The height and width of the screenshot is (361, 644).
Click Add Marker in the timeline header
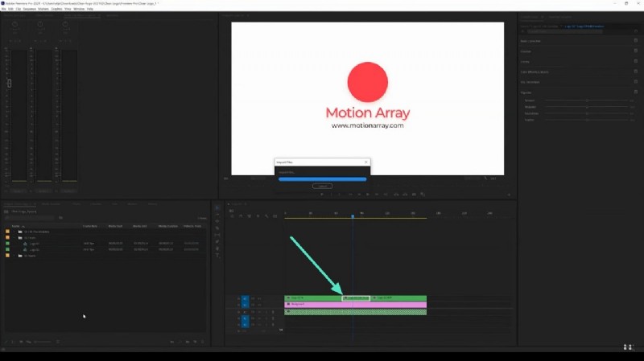coord(258,216)
